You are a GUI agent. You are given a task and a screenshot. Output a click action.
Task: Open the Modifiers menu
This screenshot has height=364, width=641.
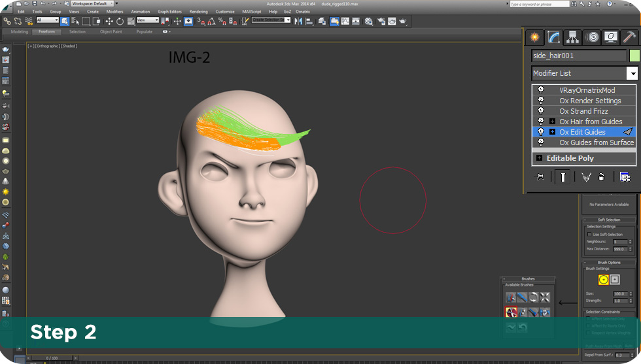click(x=114, y=12)
